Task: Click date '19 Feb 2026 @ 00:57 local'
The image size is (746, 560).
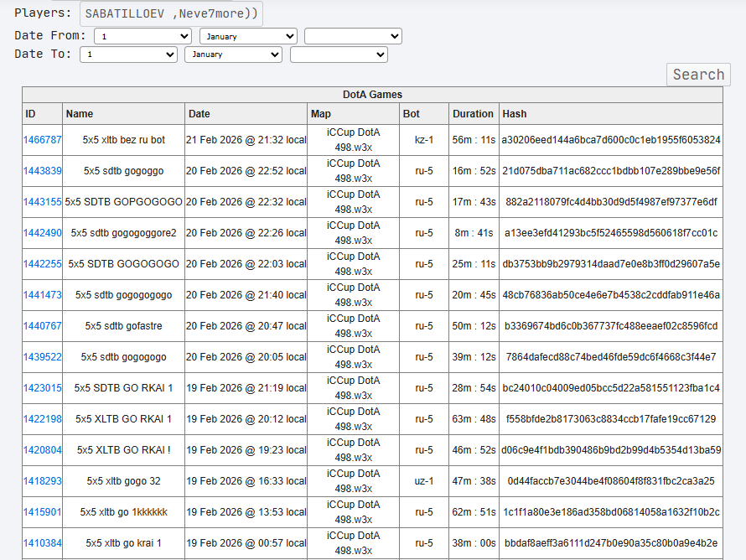Action: (246, 543)
